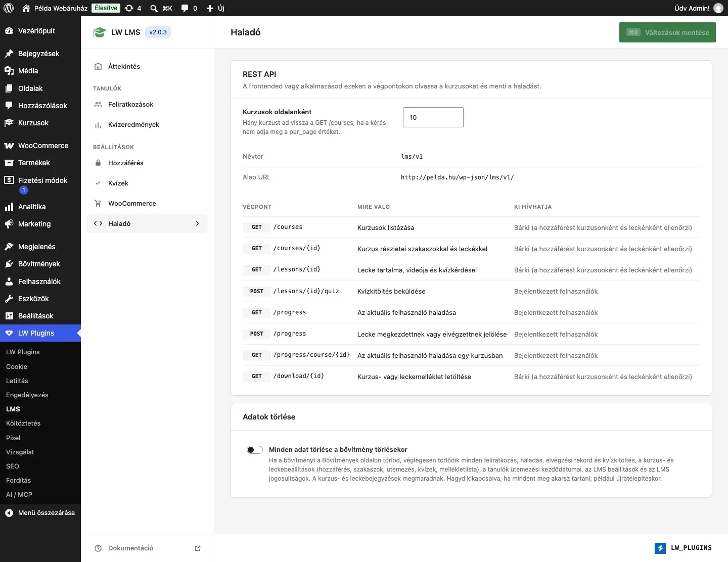Click the Eszközök wrench icon

[9, 299]
